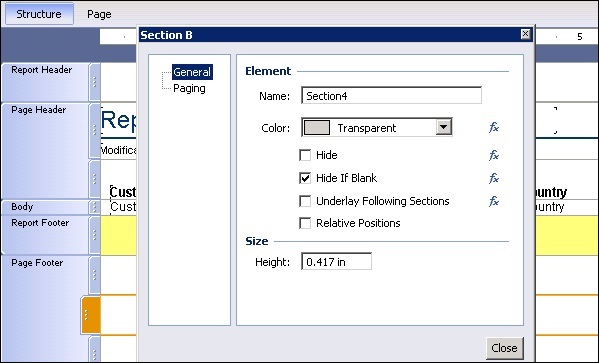Click the Height field showing 0.417 in
599x363 pixels.
pos(336,262)
